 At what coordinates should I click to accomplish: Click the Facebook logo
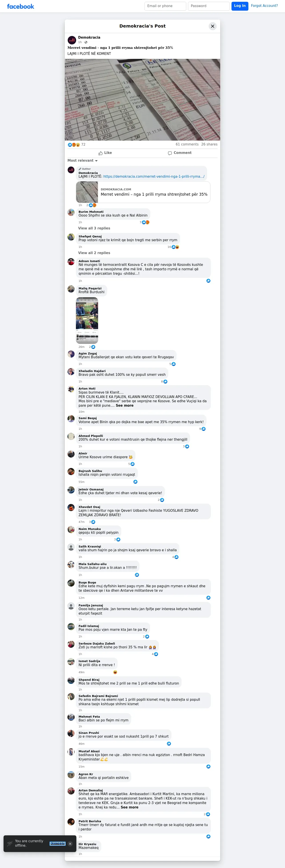point(21,6)
